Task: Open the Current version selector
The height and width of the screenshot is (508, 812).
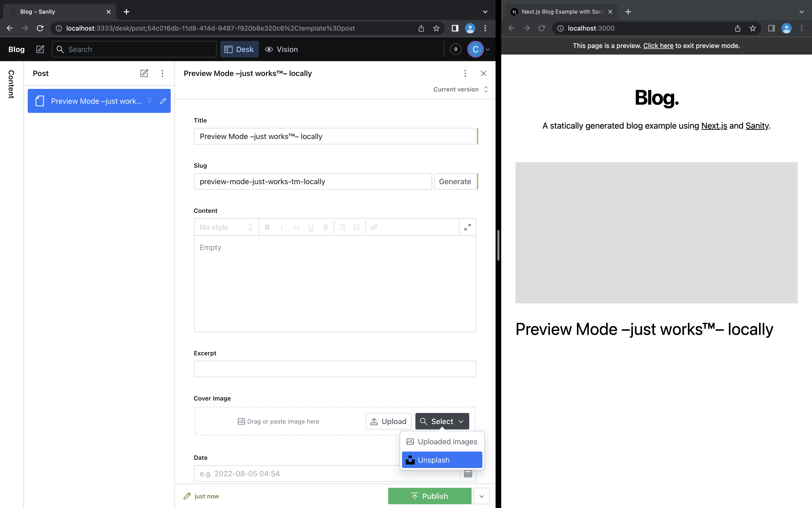Action: point(460,89)
